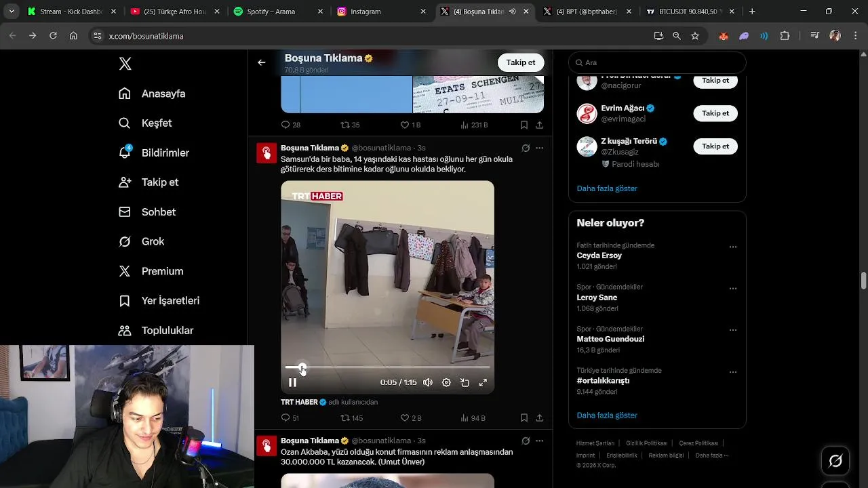
Task: Show more trends under Neler oluyor
Action: click(x=607, y=415)
